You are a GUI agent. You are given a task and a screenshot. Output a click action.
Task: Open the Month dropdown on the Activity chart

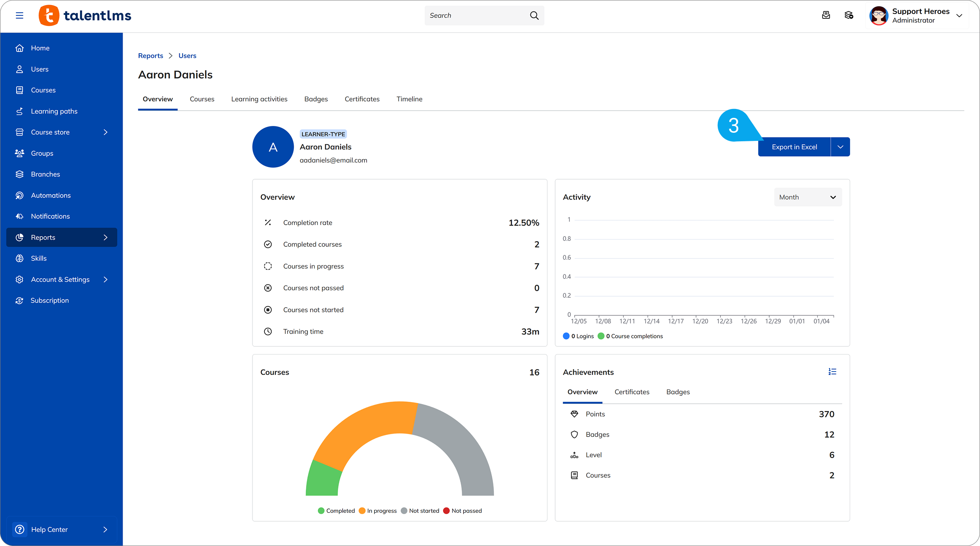tap(807, 197)
